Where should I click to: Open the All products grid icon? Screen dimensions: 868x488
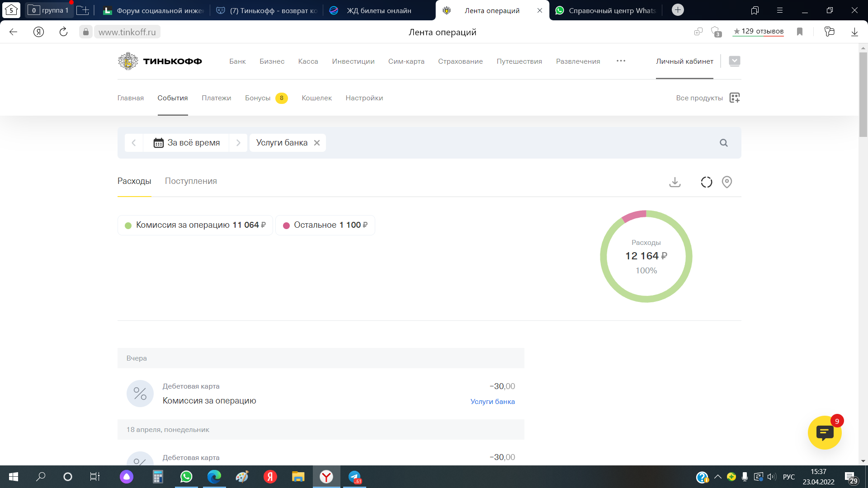pos(735,98)
